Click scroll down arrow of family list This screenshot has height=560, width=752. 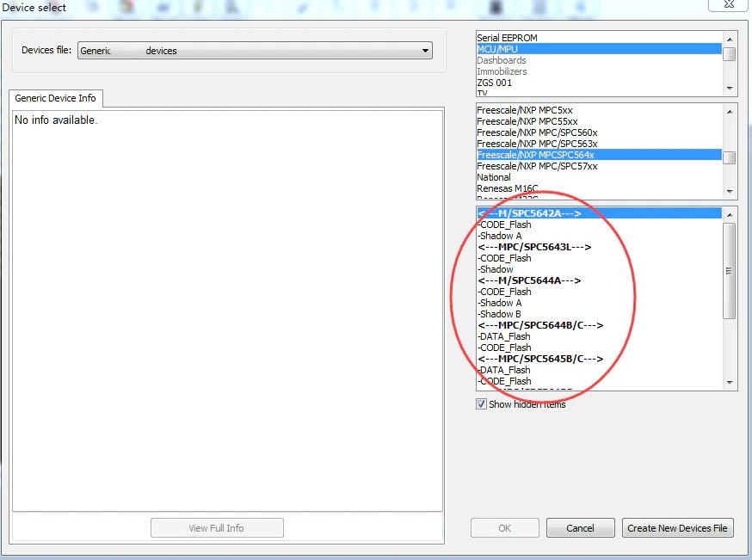tap(730, 191)
